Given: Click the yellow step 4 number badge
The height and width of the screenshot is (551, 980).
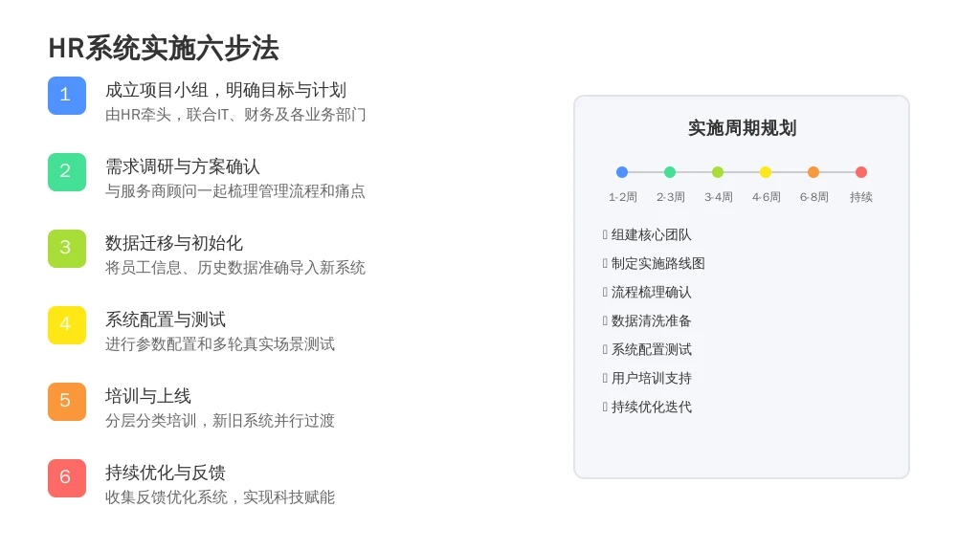Looking at the screenshot, I should pyautogui.click(x=67, y=325).
